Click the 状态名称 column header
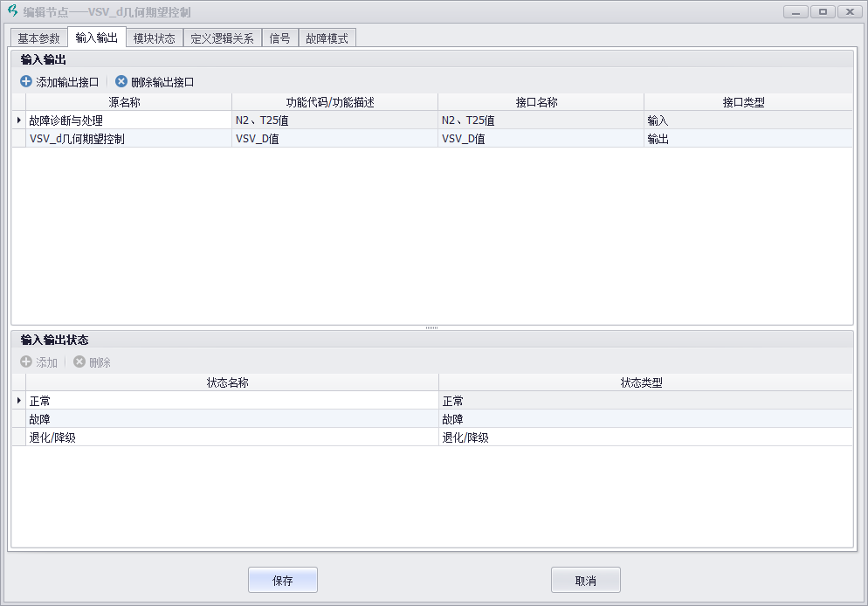The height and width of the screenshot is (606, 868). point(232,382)
